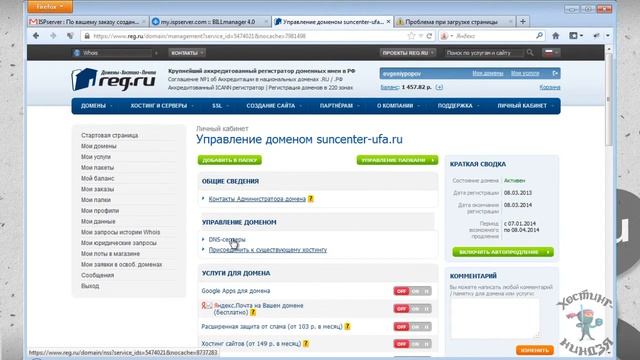The width and height of the screenshot is (640, 360).
Task: Click the Yandex search magnifier icon
Action: point(539,36)
